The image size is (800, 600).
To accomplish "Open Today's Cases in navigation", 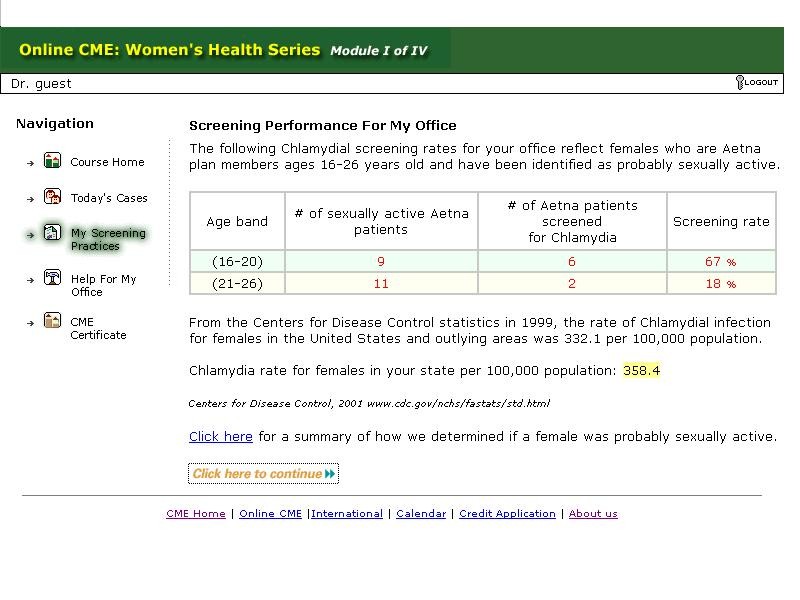I will tap(109, 198).
